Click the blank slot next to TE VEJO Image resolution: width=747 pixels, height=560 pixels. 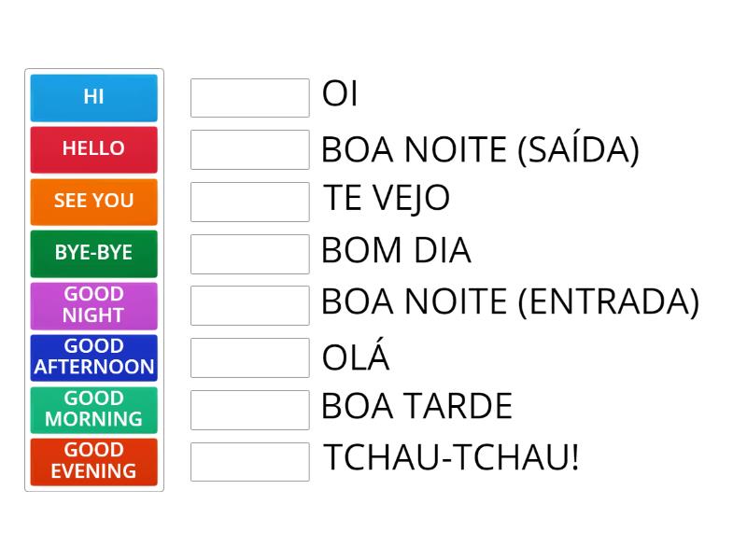tap(249, 202)
